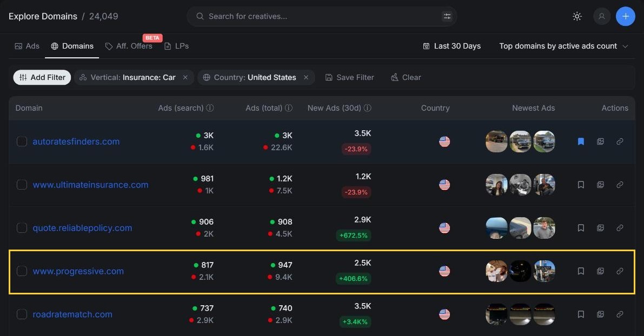Select the Domains tab
644x336 pixels.
pyautogui.click(x=72, y=46)
